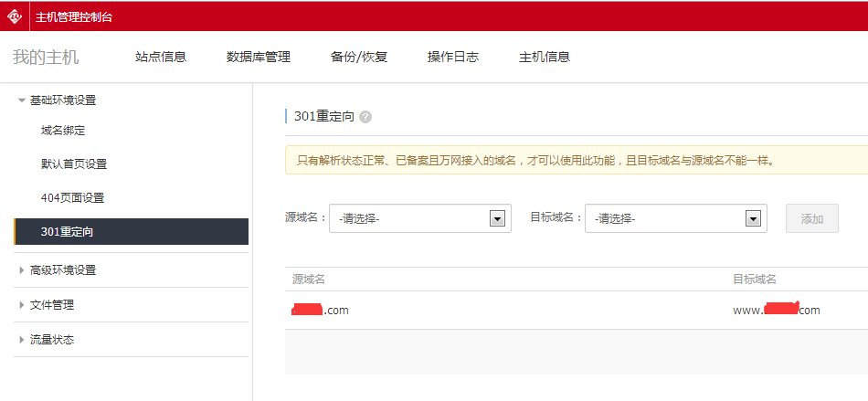
Task: Go to the 备份/恢复 tab
Action: [x=359, y=57]
